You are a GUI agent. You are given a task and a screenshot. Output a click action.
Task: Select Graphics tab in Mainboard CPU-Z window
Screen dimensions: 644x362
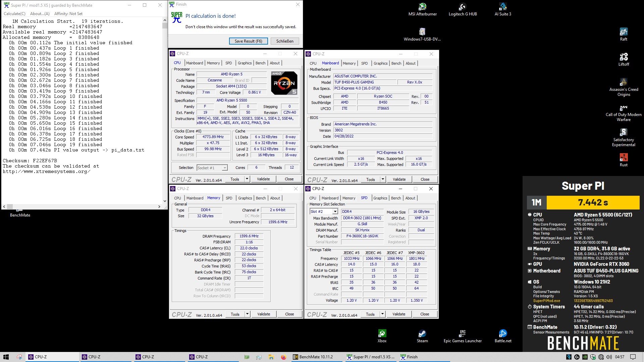pos(380,63)
